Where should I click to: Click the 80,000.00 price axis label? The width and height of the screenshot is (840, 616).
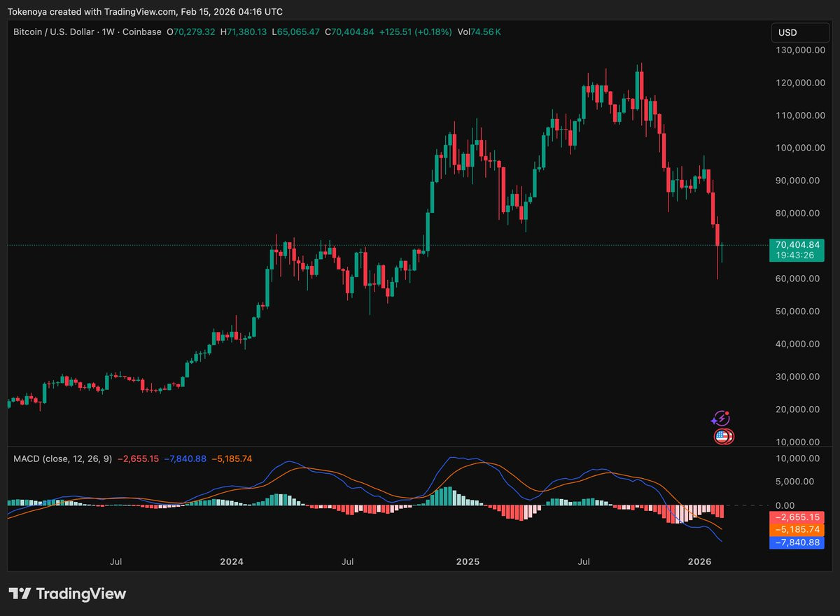pyautogui.click(x=799, y=213)
